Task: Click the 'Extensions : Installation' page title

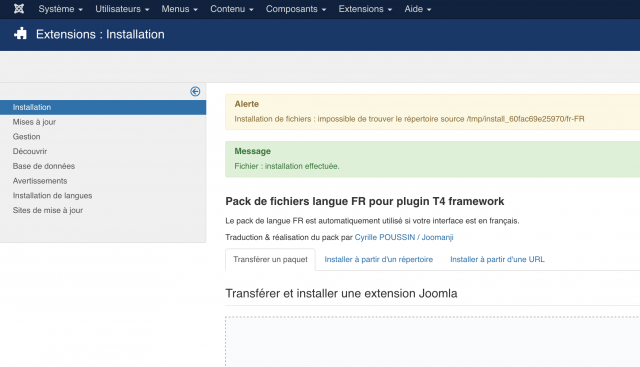Action: (x=100, y=34)
